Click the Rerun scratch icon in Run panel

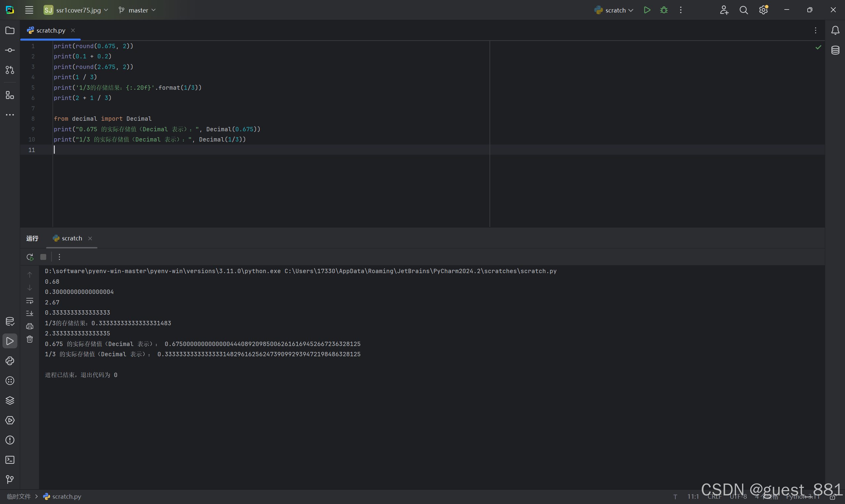[x=30, y=257]
